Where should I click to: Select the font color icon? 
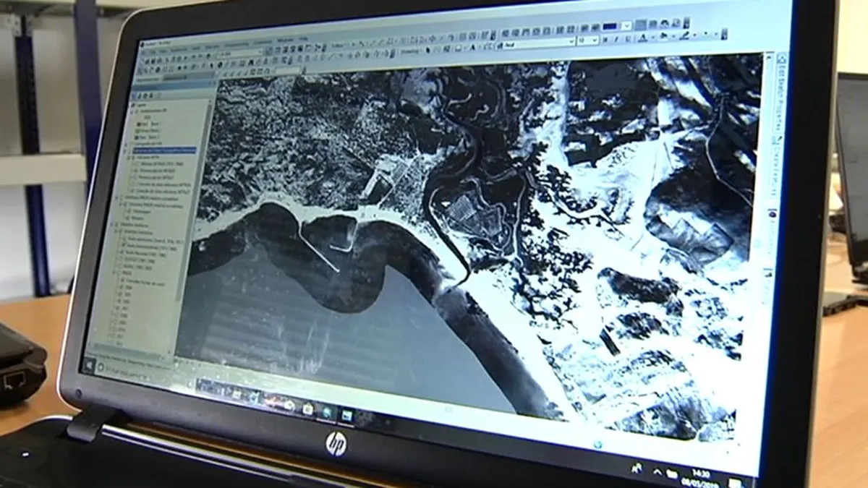643,38
